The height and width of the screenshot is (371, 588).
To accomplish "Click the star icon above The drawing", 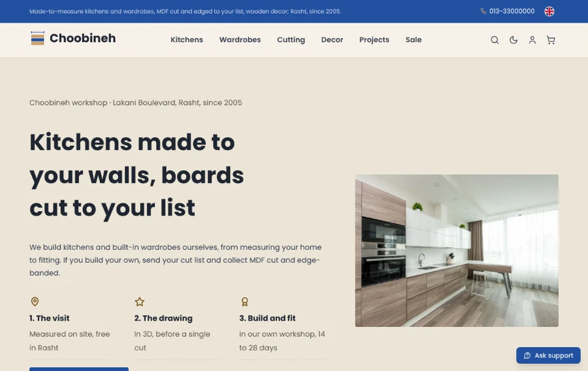I will [140, 301].
